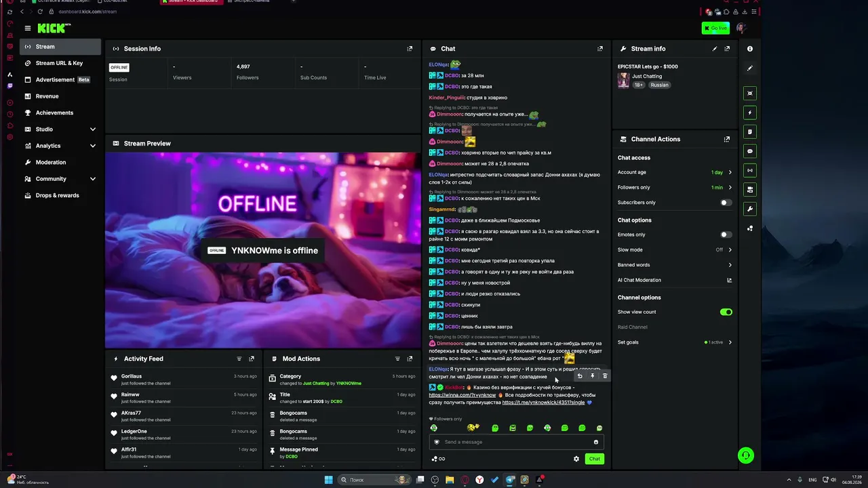868x488 pixels.
Task: Go to the Revenue page
Action: (x=60, y=96)
